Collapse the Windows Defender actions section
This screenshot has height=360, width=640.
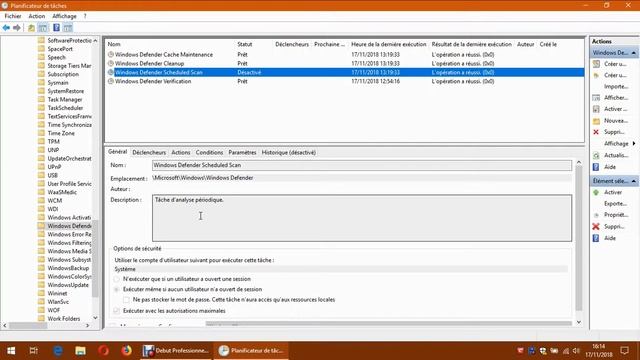tap(633, 53)
